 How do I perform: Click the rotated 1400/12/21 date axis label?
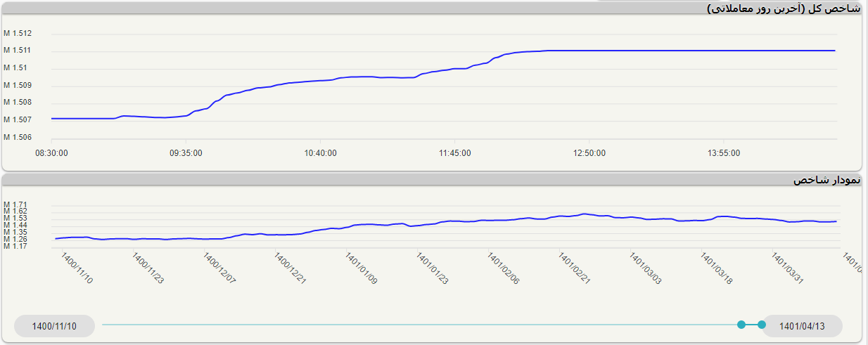click(x=291, y=269)
